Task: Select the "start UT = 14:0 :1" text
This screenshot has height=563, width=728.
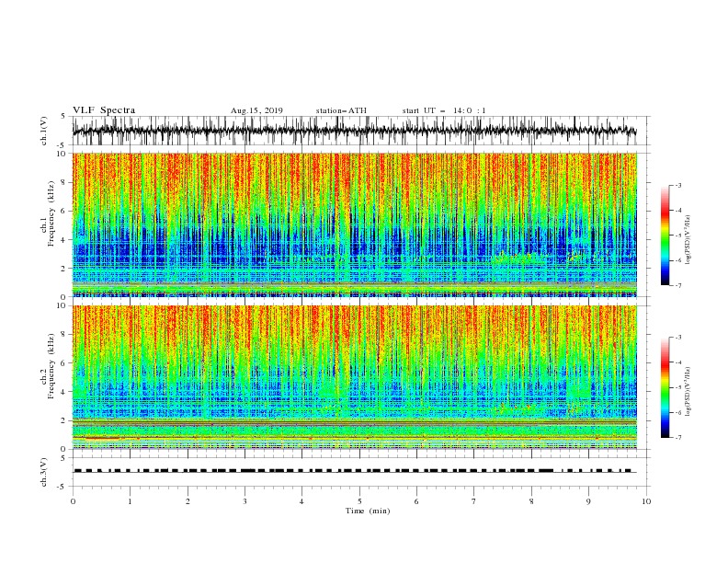Action: [444, 110]
